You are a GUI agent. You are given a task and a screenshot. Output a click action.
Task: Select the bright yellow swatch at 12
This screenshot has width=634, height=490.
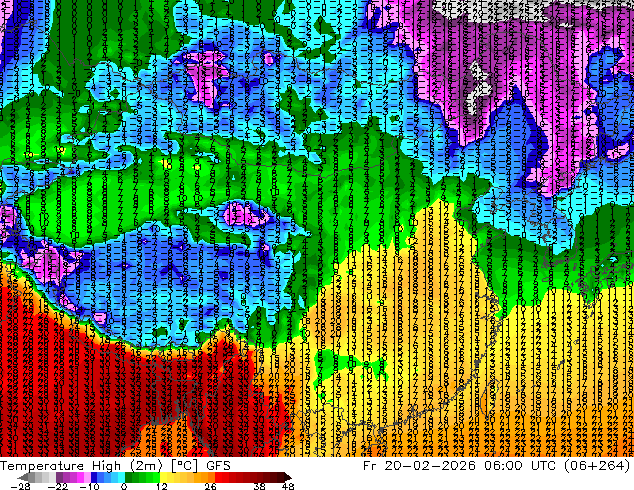tap(163, 477)
